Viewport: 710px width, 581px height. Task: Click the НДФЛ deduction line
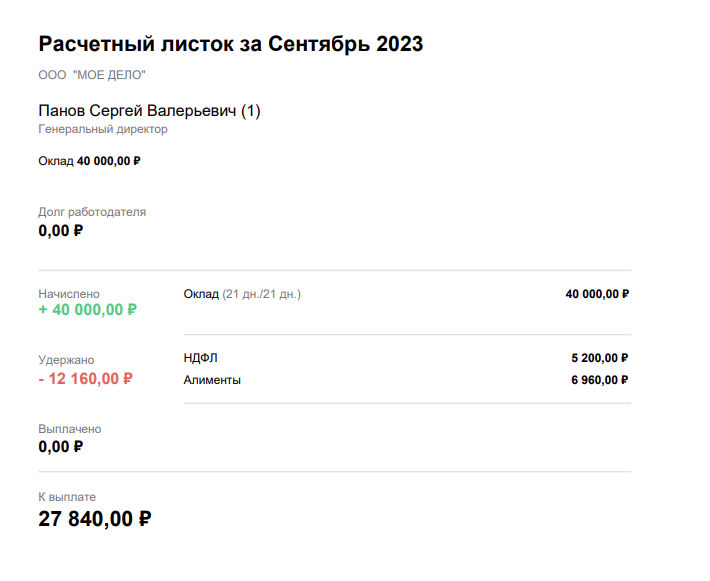tap(200, 358)
